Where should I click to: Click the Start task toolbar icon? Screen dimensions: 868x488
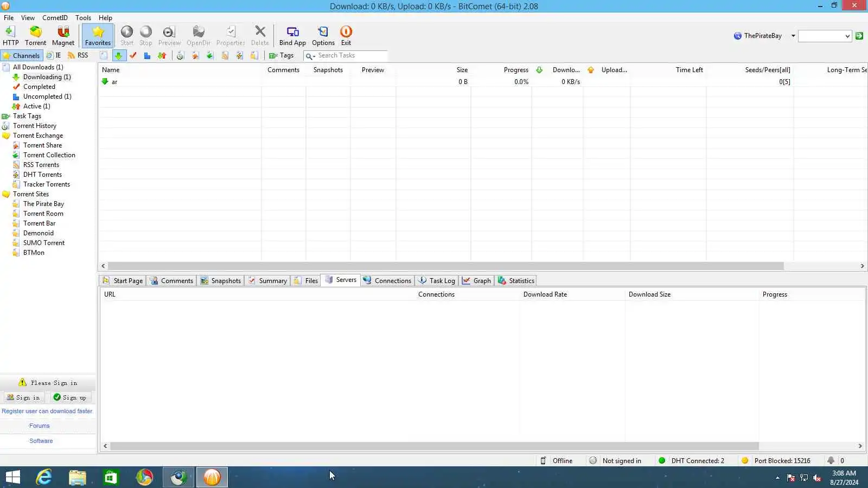click(x=127, y=36)
